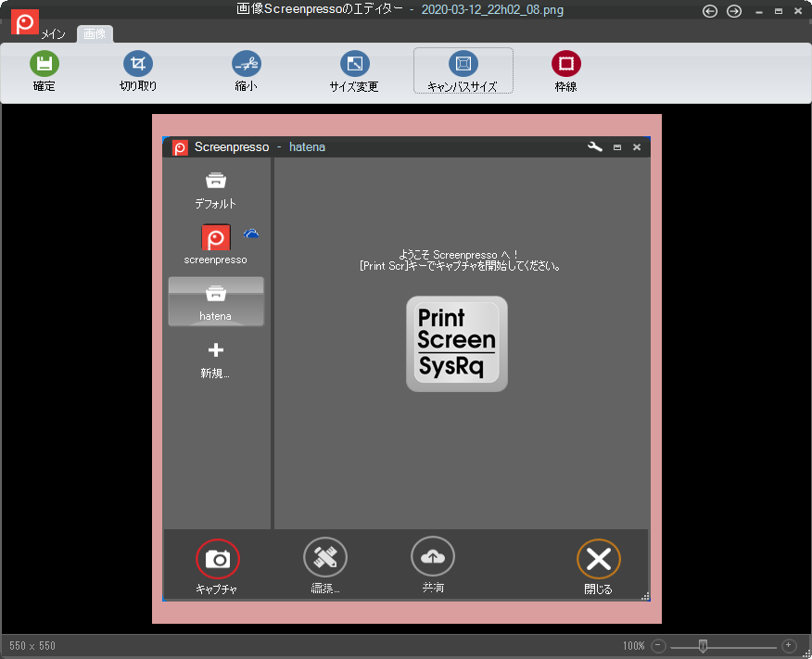Click the file name 2020-03-12_22h02_08.png in title

click(492, 10)
